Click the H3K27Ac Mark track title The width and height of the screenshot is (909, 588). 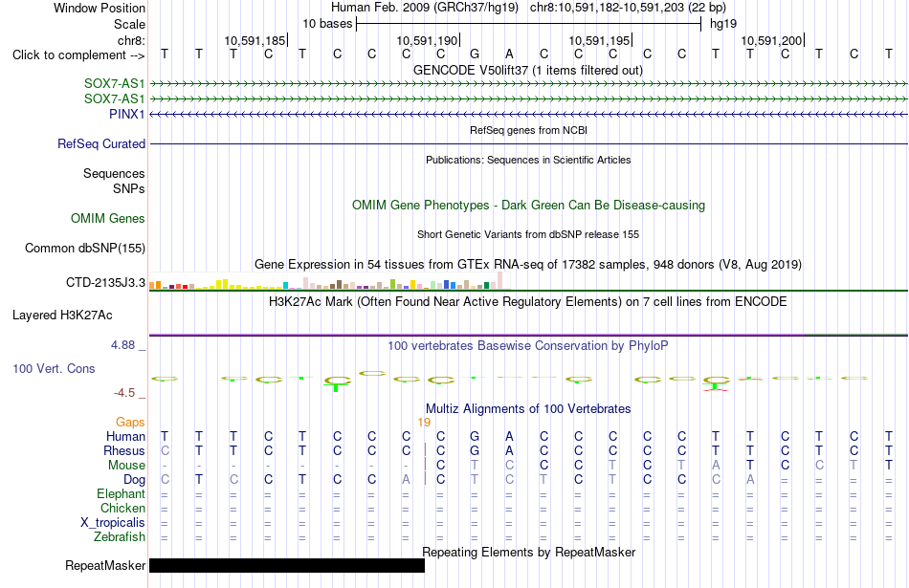[528, 301]
